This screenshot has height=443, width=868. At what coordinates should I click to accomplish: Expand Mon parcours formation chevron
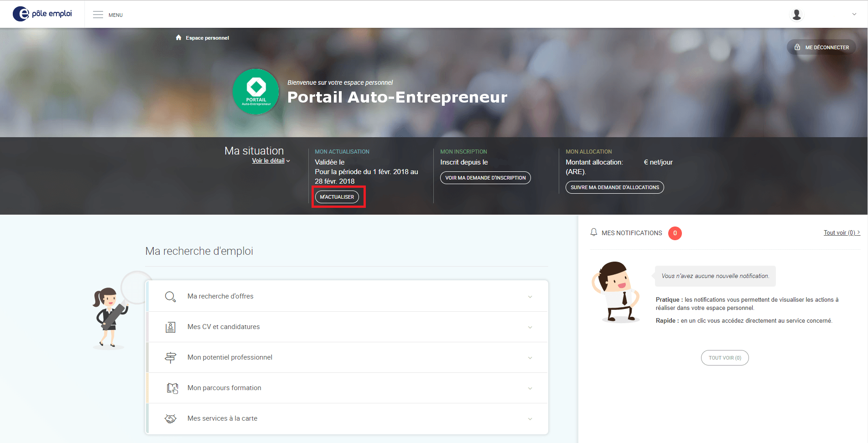coord(530,388)
